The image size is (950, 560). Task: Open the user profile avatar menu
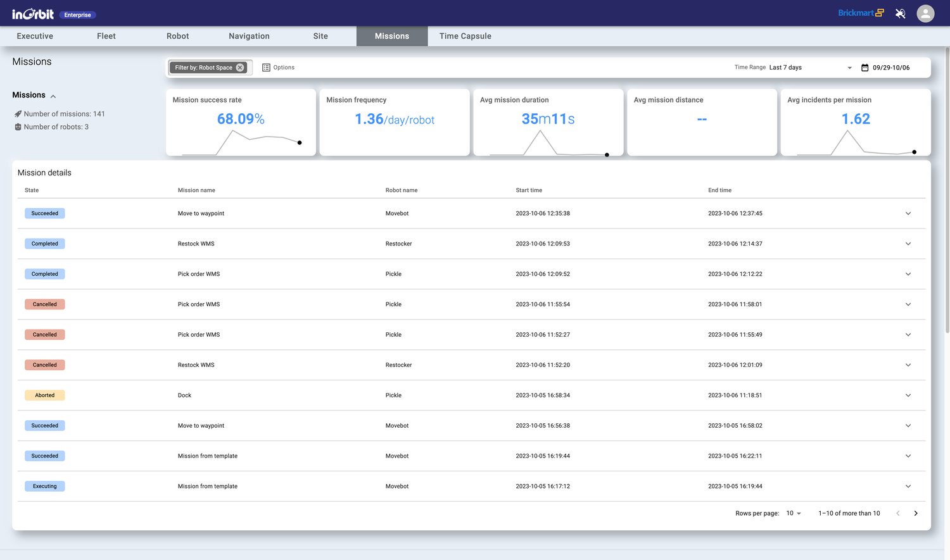coord(925,13)
